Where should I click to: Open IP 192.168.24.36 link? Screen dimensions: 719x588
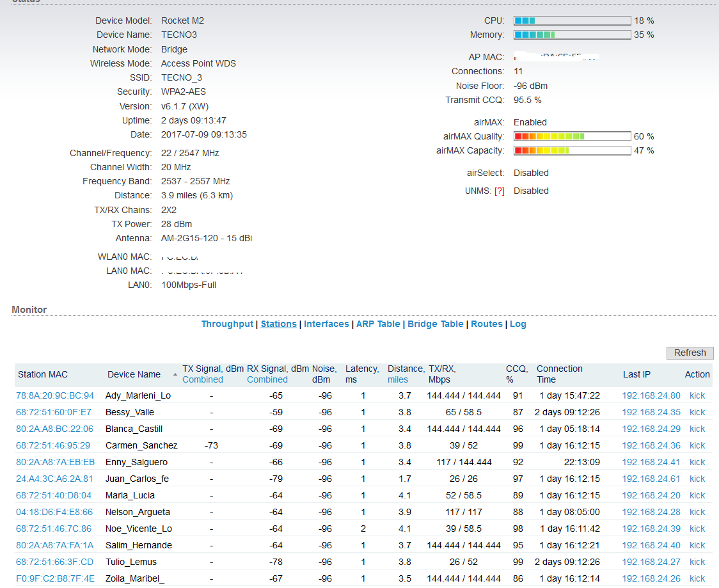coord(651,445)
